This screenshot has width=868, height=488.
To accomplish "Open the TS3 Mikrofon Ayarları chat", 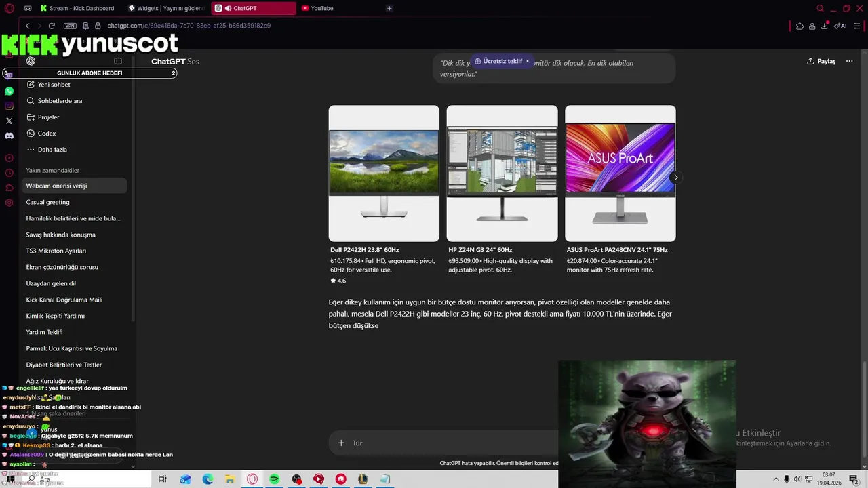I will [x=75, y=251].
